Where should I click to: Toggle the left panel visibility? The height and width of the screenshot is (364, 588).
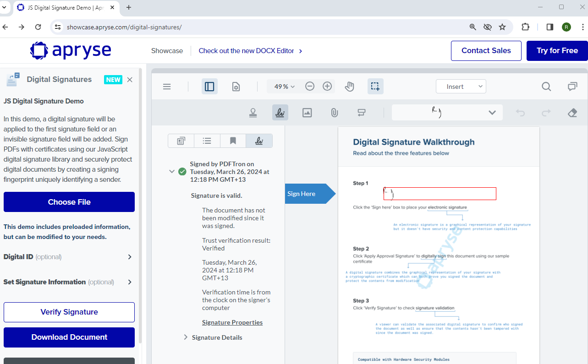point(209,86)
